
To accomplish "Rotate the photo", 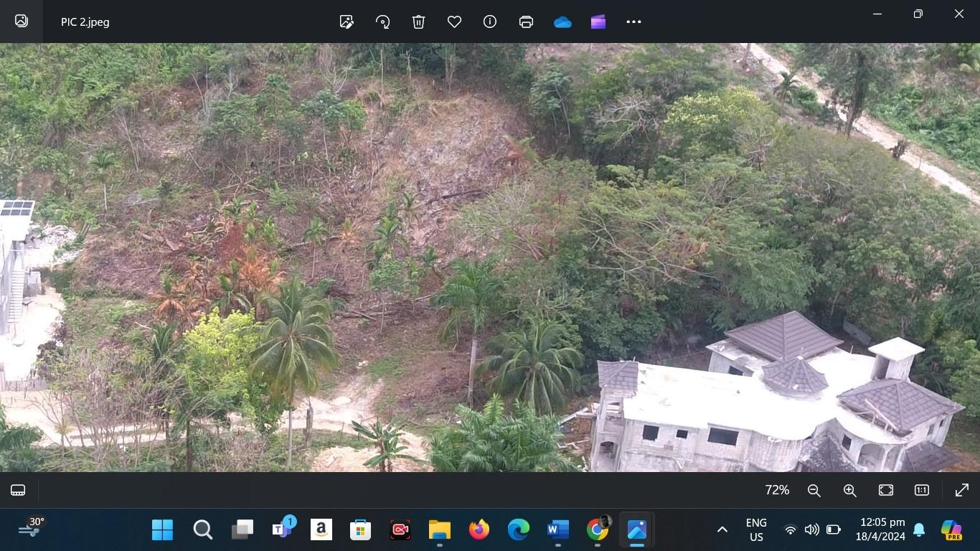I will (382, 22).
